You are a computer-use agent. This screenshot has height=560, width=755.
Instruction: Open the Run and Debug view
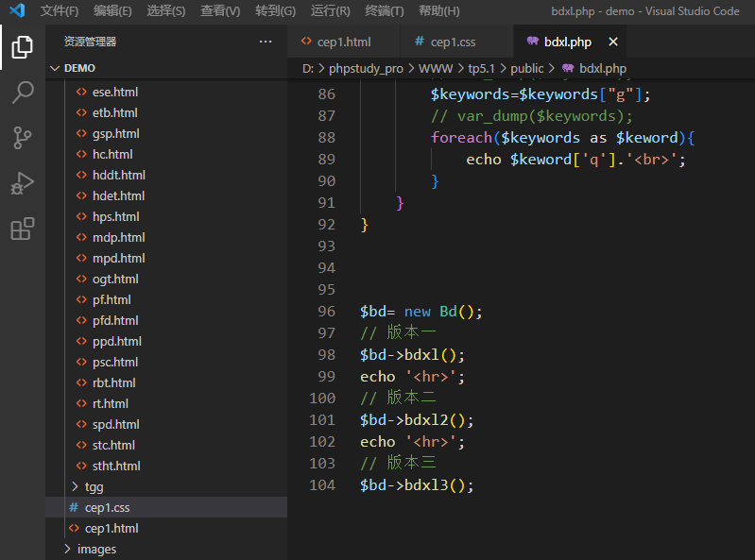[x=22, y=183]
